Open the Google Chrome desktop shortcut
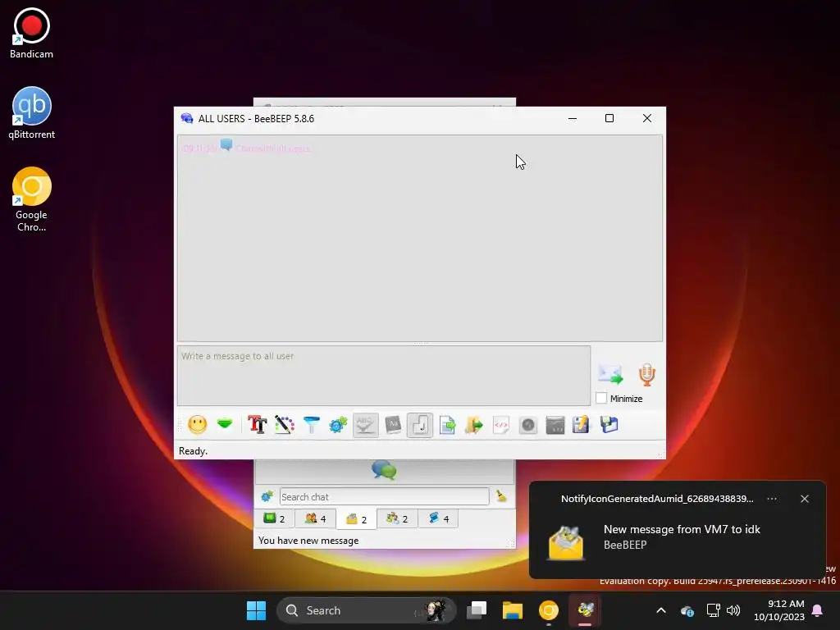 [x=32, y=199]
